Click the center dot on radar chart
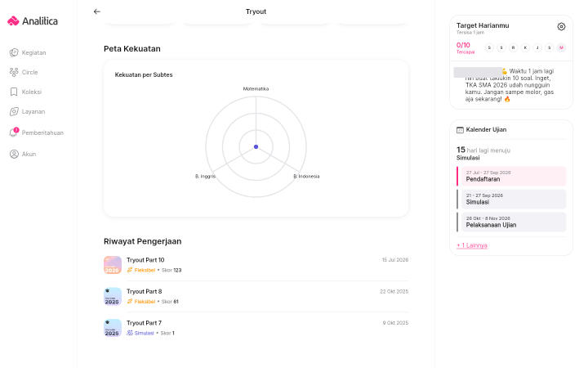 coord(256,147)
